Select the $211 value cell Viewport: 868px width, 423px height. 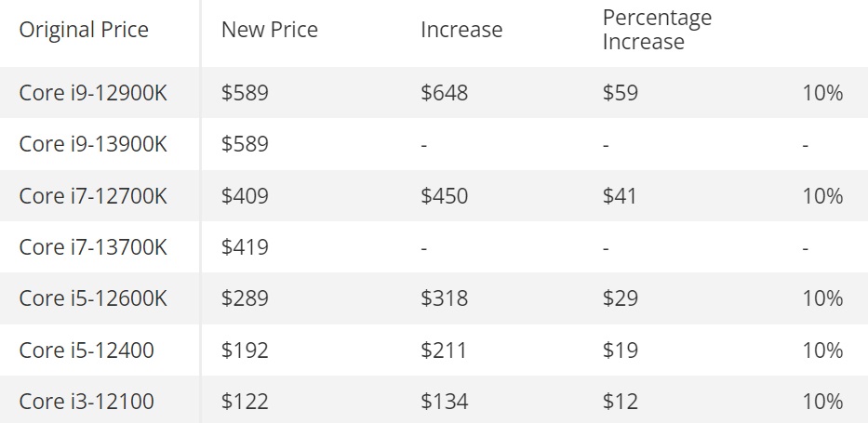444,350
